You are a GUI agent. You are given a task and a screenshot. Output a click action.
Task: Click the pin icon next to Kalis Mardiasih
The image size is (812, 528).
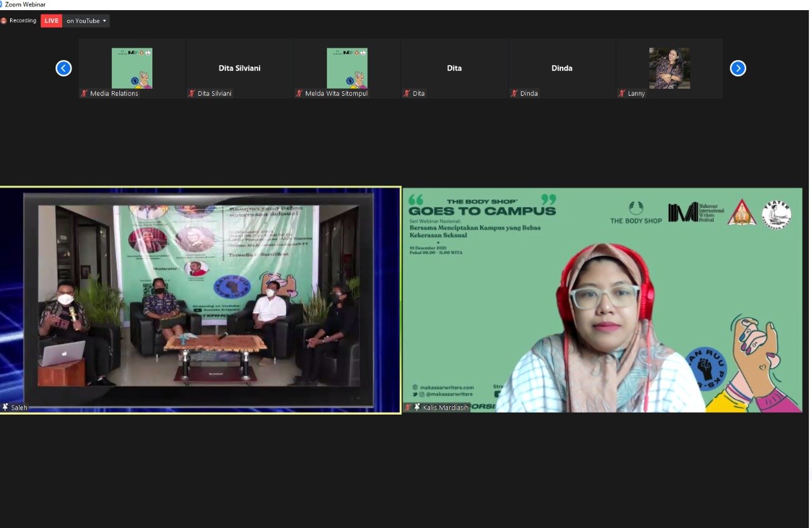click(417, 407)
